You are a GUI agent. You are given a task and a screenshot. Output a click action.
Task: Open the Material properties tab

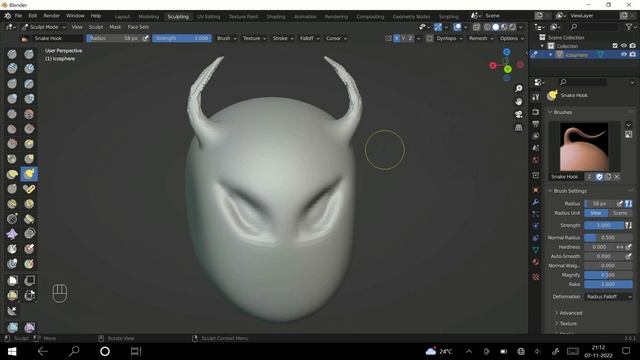[x=536, y=262]
